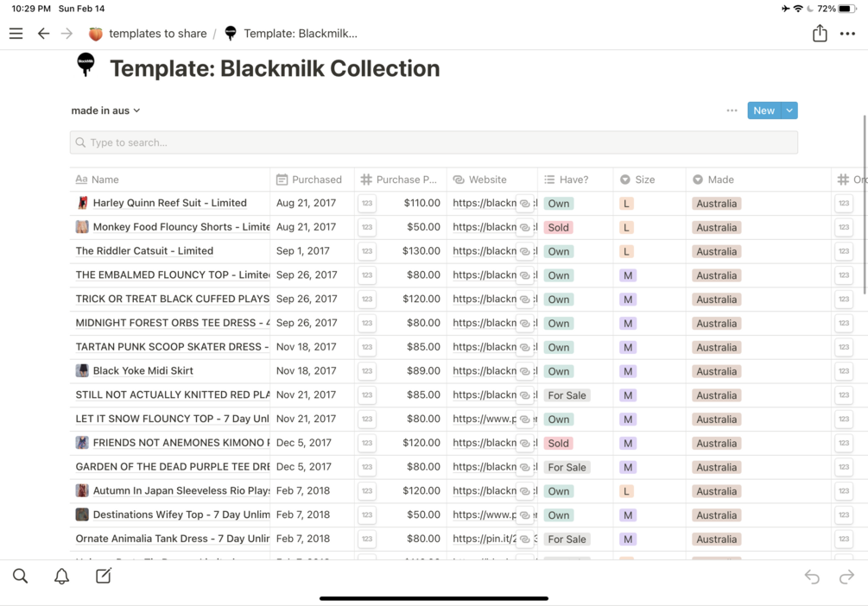868x606 pixels.
Task: Tap the Template: Blackmilk Collection title
Action: pyautogui.click(x=275, y=68)
